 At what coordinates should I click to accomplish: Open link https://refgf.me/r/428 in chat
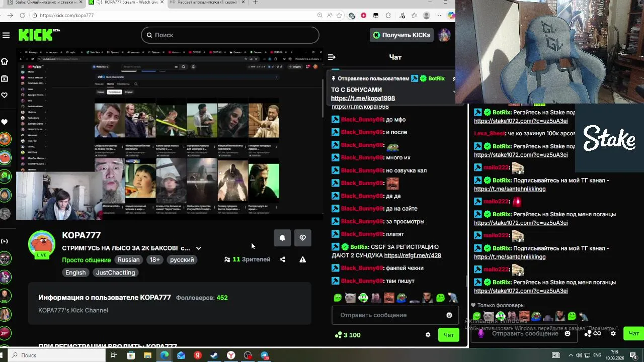point(412,255)
